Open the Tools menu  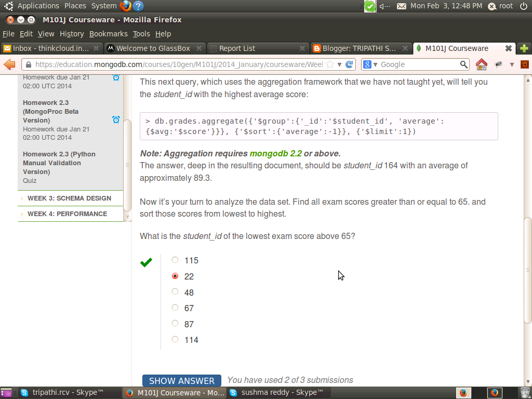tap(141, 34)
